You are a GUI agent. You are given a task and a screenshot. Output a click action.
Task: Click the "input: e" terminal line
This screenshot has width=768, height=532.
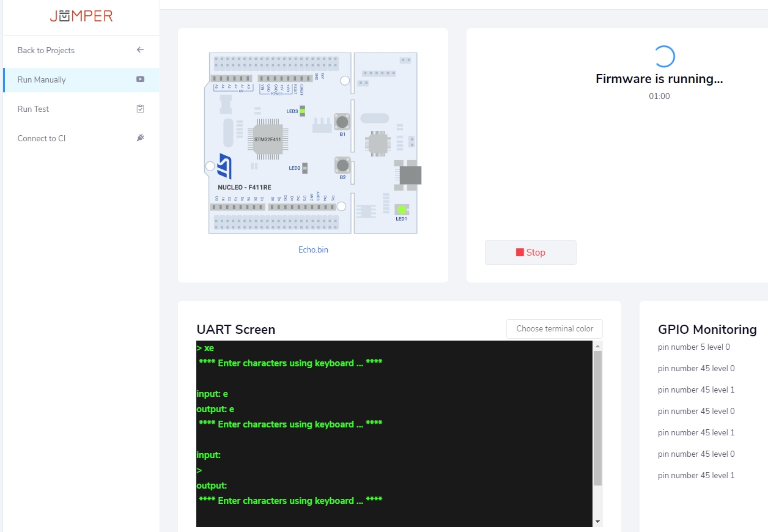coord(212,394)
